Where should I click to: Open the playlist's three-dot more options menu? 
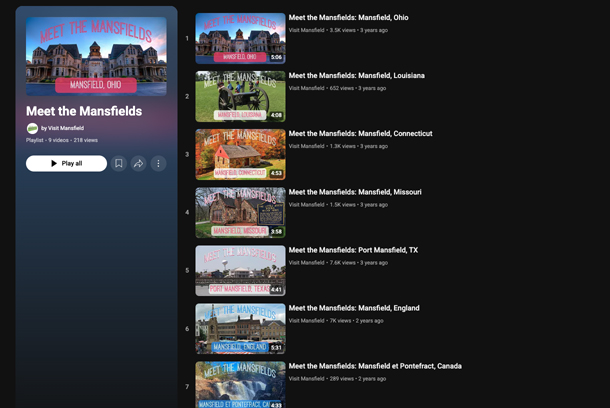click(158, 163)
